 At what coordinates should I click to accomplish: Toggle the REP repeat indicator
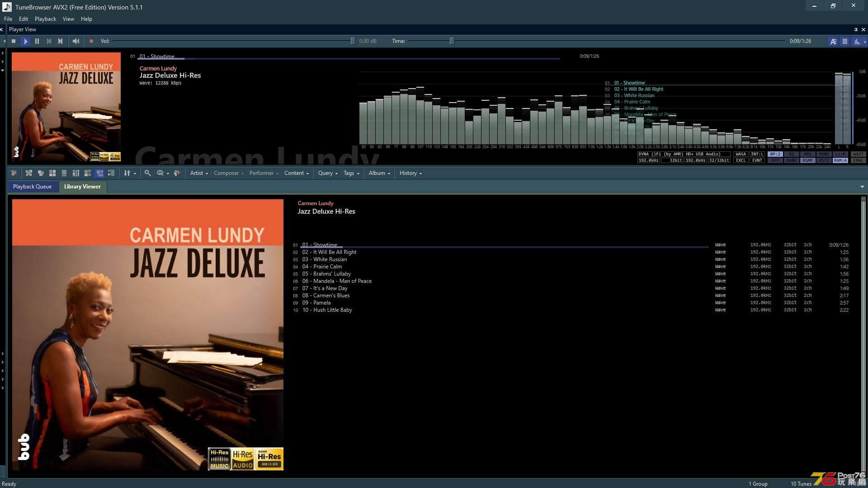(x=775, y=160)
